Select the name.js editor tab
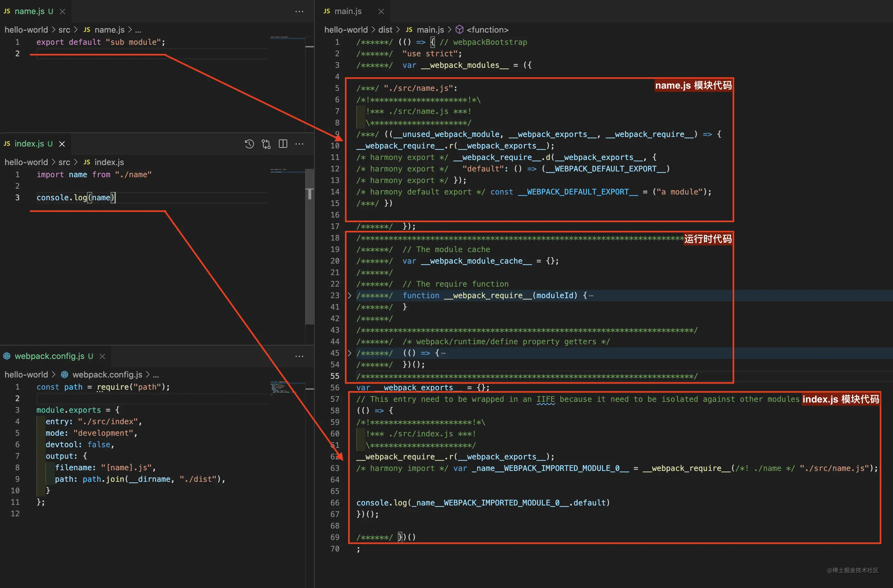 click(x=36, y=11)
